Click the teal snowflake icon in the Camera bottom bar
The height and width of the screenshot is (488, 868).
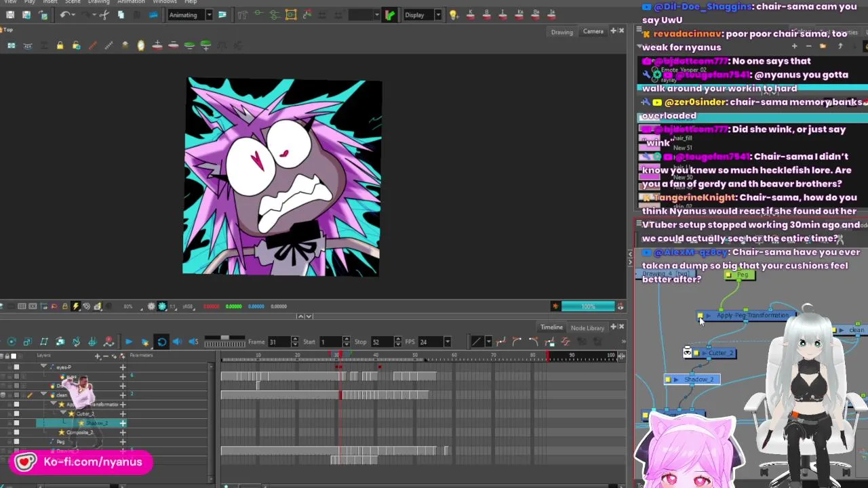pyautogui.click(x=162, y=306)
